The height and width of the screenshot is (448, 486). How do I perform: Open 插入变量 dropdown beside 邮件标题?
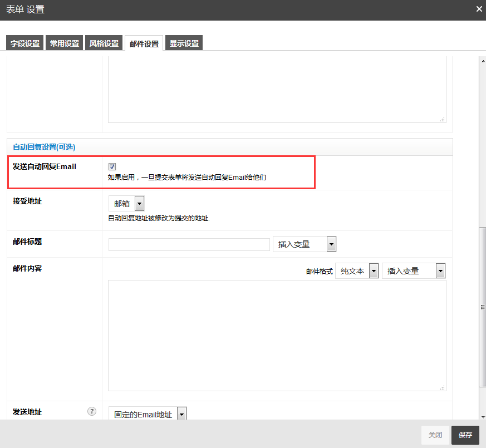(305, 244)
